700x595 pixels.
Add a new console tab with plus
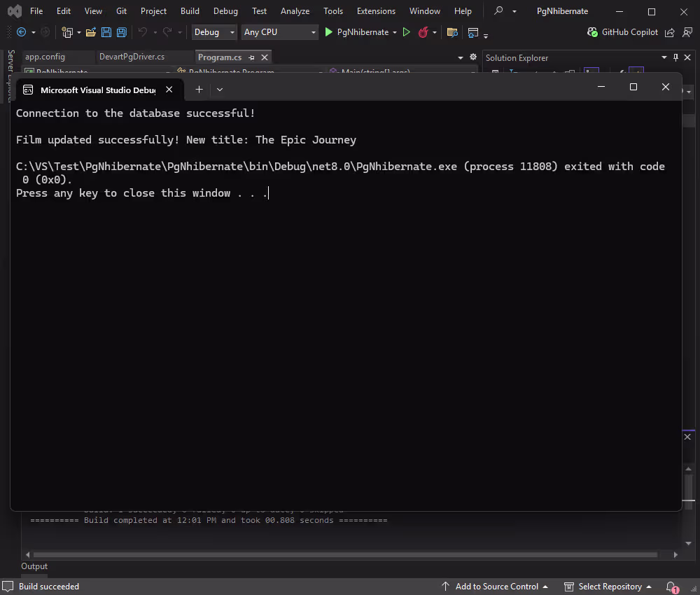tap(199, 90)
